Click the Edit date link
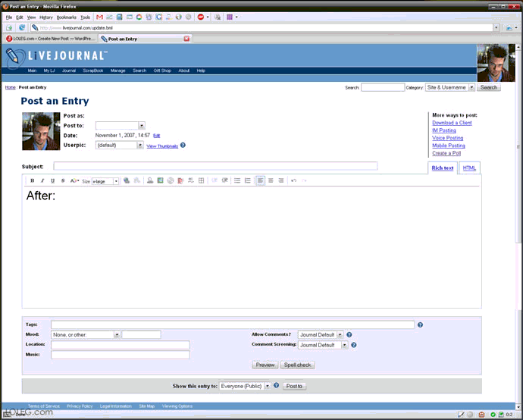Screen dimensions: 523x420 156,136
